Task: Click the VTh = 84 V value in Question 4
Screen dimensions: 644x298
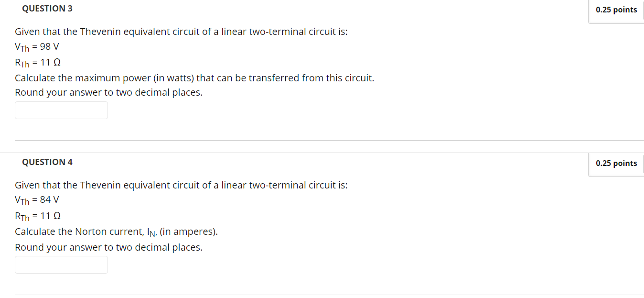Action: pyautogui.click(x=37, y=199)
